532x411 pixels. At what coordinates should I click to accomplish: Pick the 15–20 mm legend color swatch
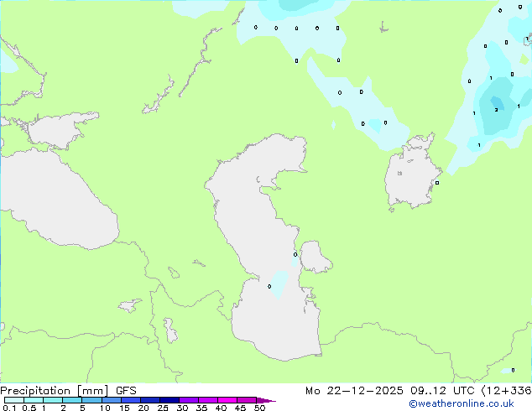(130, 400)
